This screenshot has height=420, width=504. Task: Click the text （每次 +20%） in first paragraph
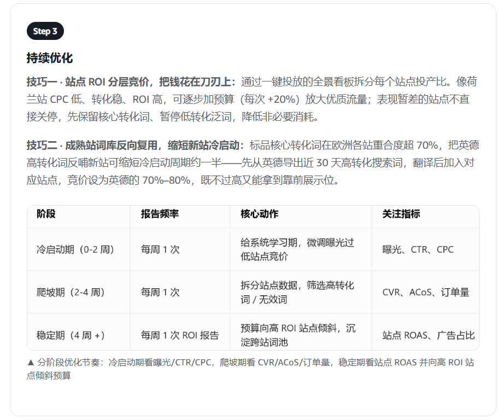click(269, 100)
